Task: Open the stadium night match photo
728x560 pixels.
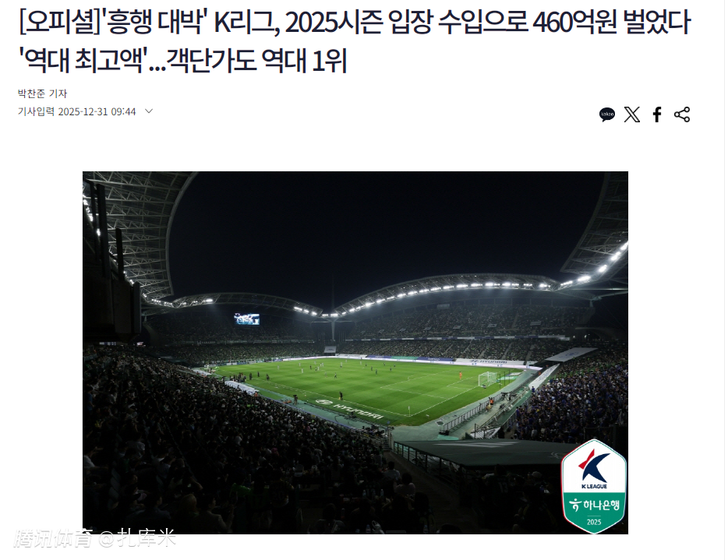Action: coord(355,353)
